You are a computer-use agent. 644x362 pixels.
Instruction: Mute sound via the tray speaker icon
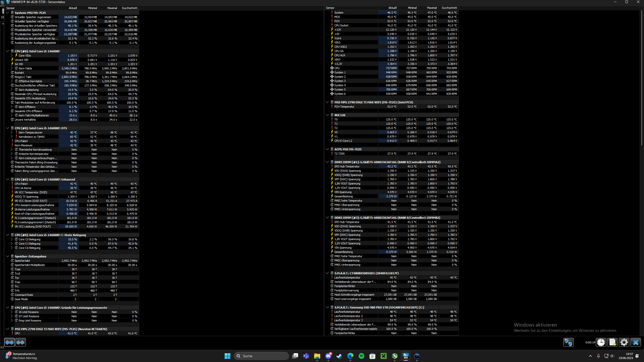click(612, 356)
